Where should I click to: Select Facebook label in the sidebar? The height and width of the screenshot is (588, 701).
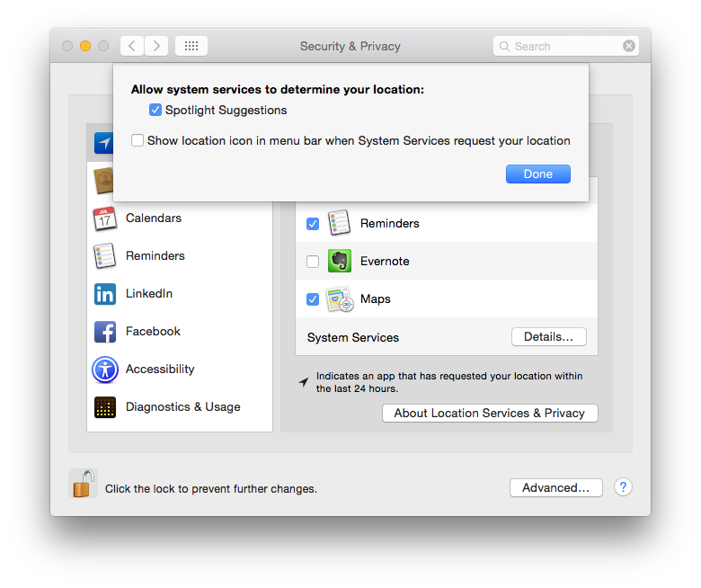click(x=153, y=332)
